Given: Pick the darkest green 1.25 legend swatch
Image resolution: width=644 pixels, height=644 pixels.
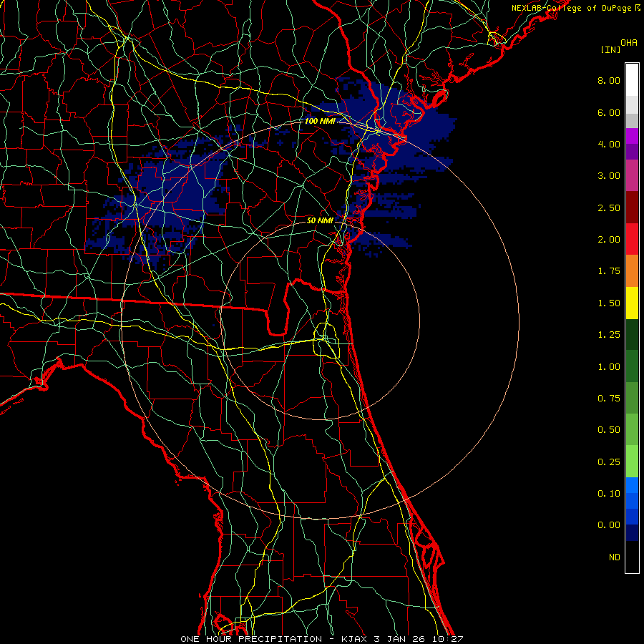Looking at the screenshot, I should (x=632, y=335).
